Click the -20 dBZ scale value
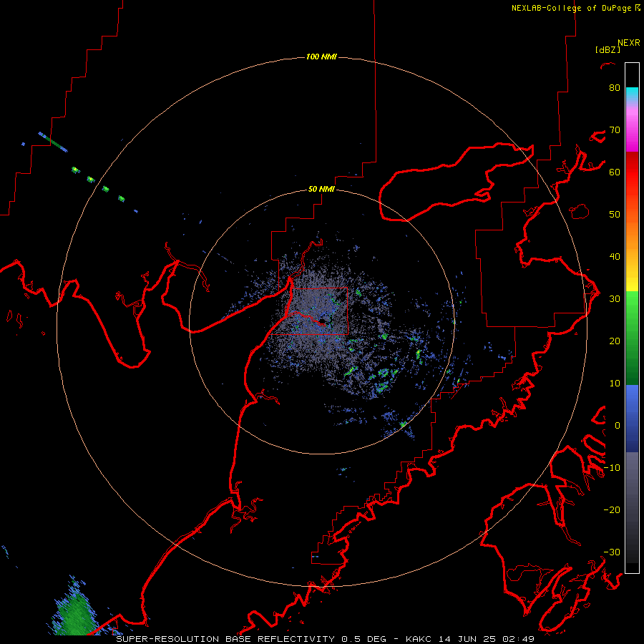The width and height of the screenshot is (644, 644). click(612, 509)
